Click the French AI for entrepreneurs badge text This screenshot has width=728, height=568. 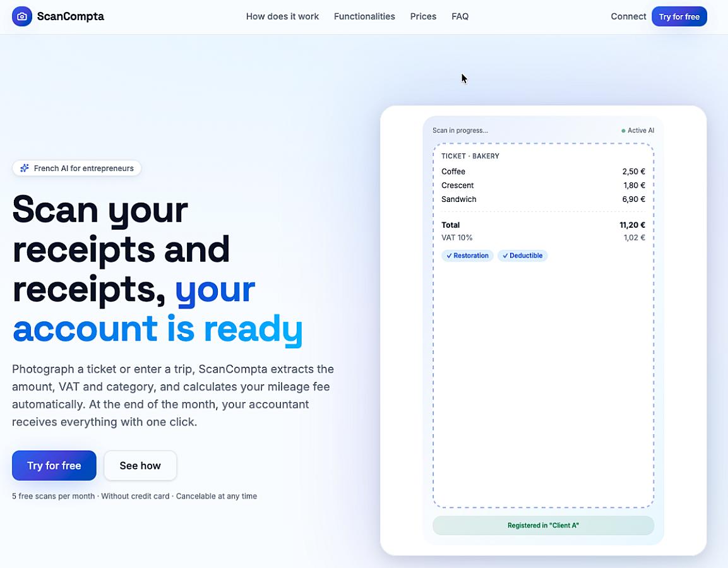(x=83, y=168)
